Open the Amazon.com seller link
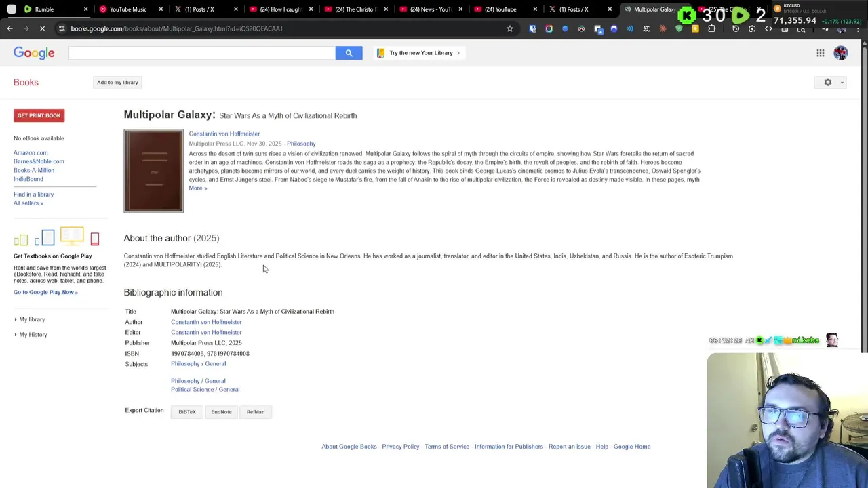The height and width of the screenshot is (488, 868). pos(31,153)
